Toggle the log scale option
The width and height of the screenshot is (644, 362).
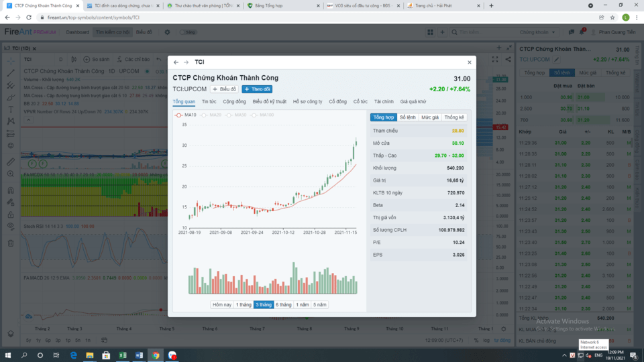pos(486,341)
